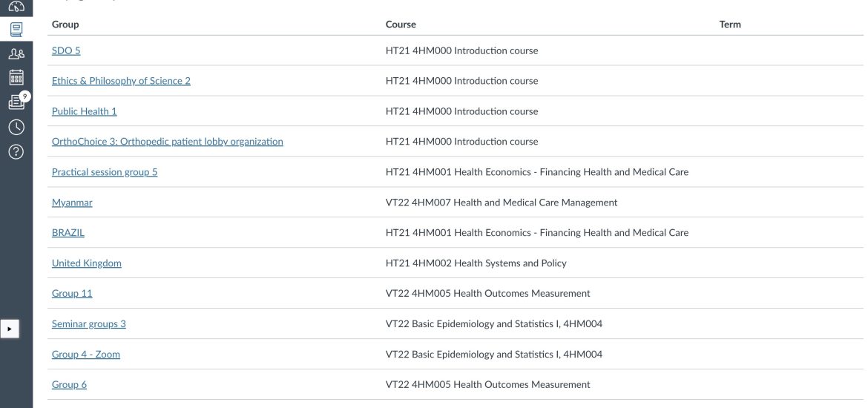Open the Groups people icon in sidebar

[x=16, y=53]
